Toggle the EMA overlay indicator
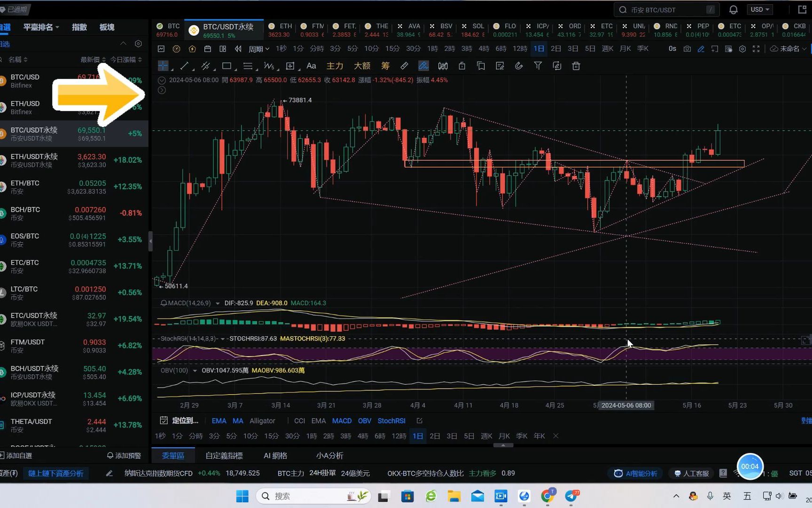The image size is (812, 508). pos(219,421)
